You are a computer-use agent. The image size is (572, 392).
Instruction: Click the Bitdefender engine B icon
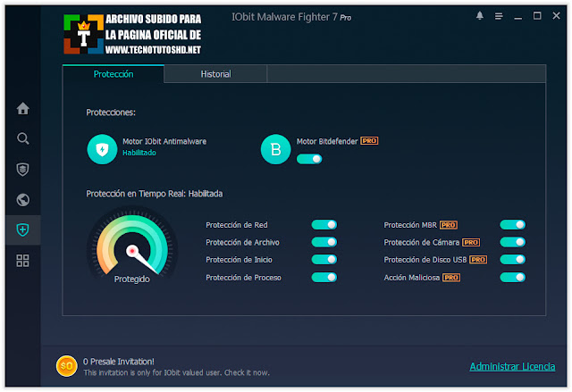[276, 149]
